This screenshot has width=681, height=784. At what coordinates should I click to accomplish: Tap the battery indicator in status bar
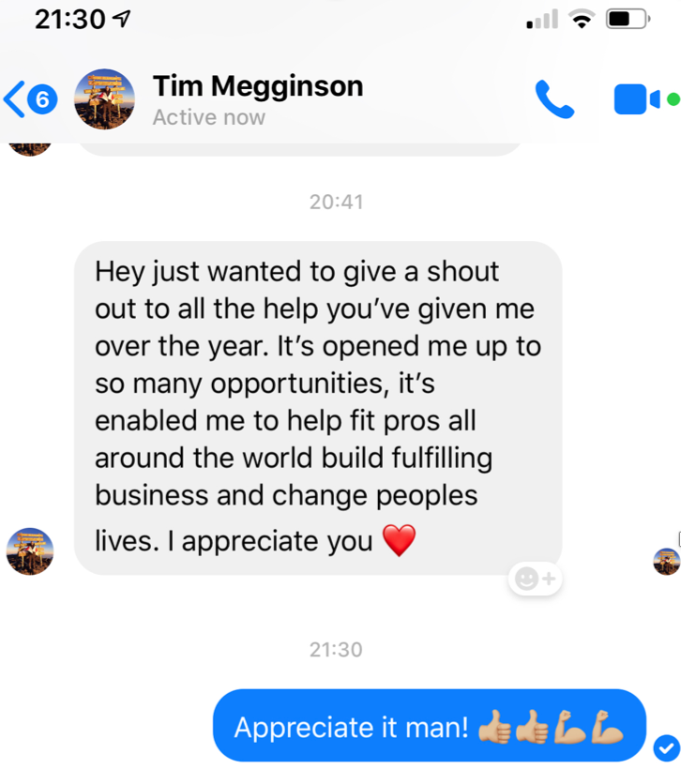[628, 20]
